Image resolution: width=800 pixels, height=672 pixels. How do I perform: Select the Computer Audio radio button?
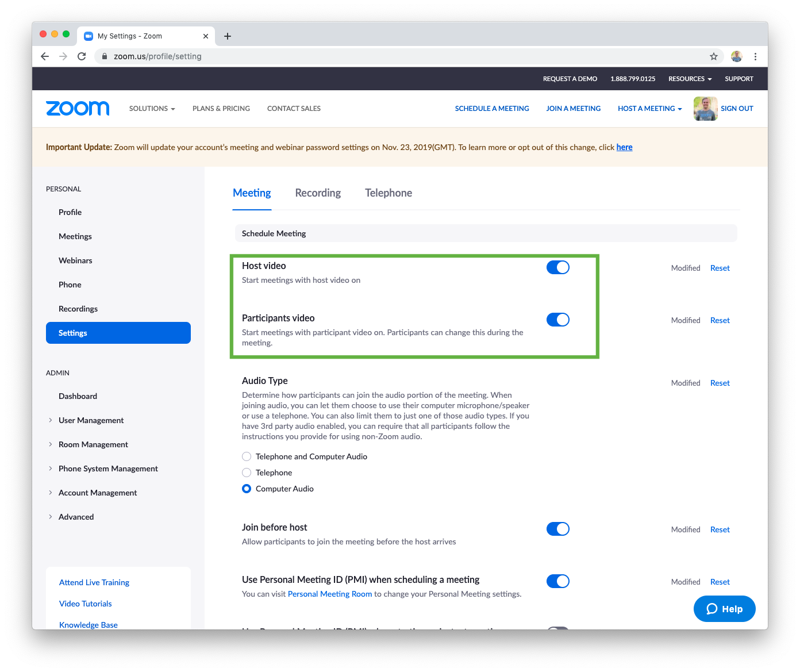tap(247, 489)
